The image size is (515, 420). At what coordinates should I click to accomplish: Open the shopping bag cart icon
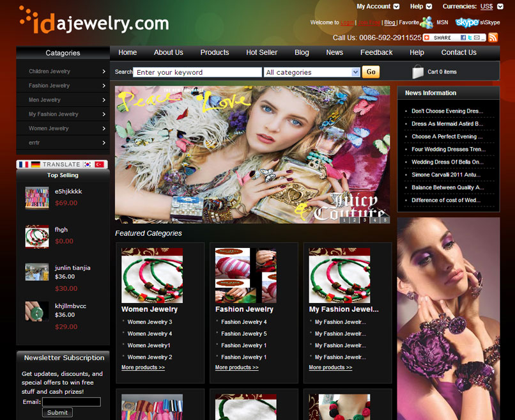tap(418, 72)
